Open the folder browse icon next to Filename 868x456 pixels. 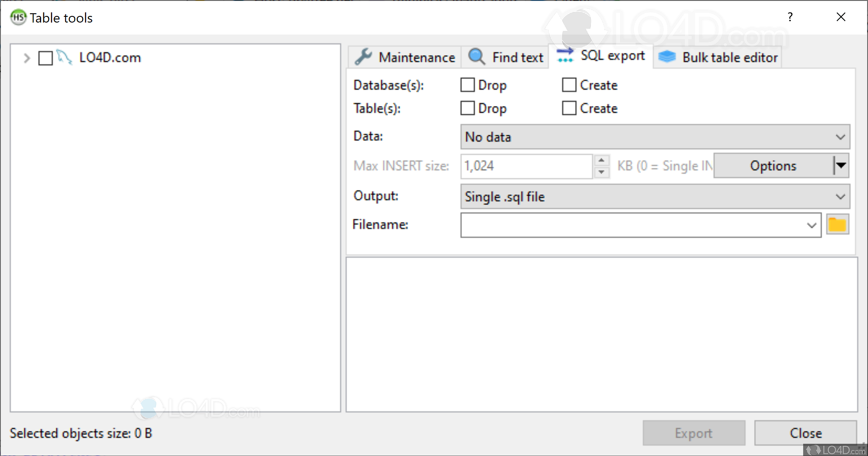pyautogui.click(x=838, y=224)
